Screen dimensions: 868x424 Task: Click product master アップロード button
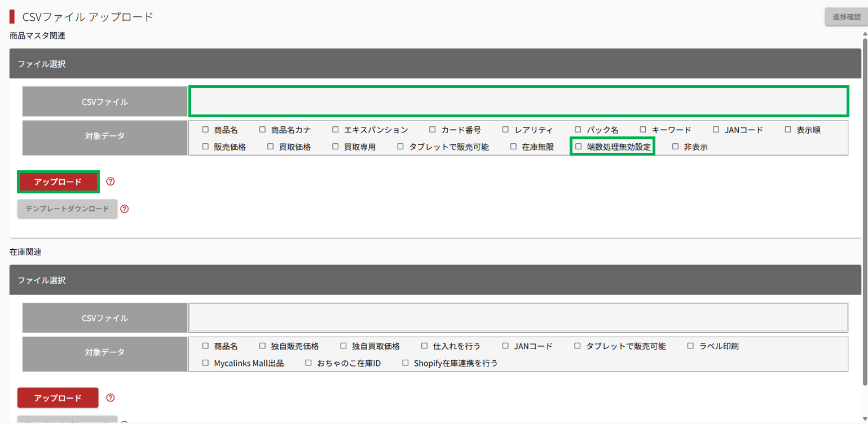point(58,182)
